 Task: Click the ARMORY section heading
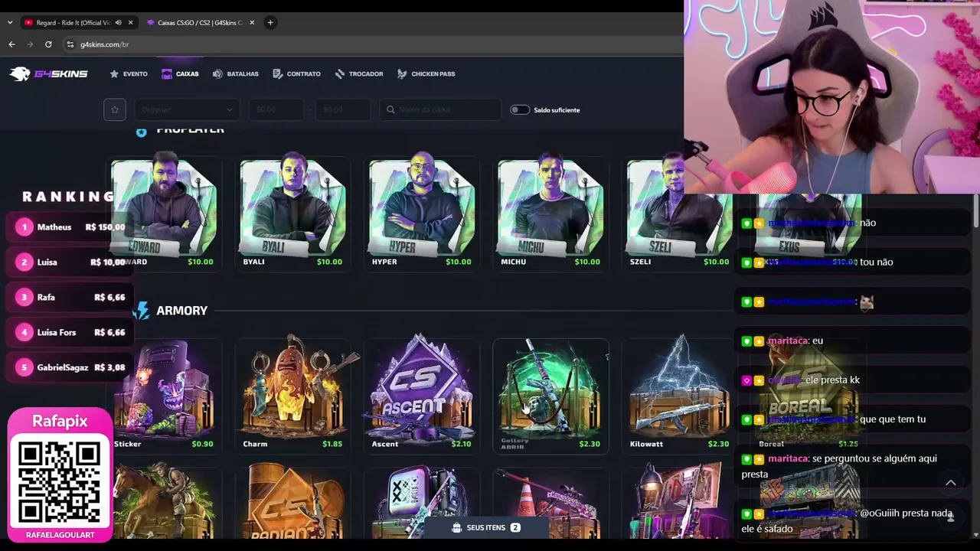[181, 311]
